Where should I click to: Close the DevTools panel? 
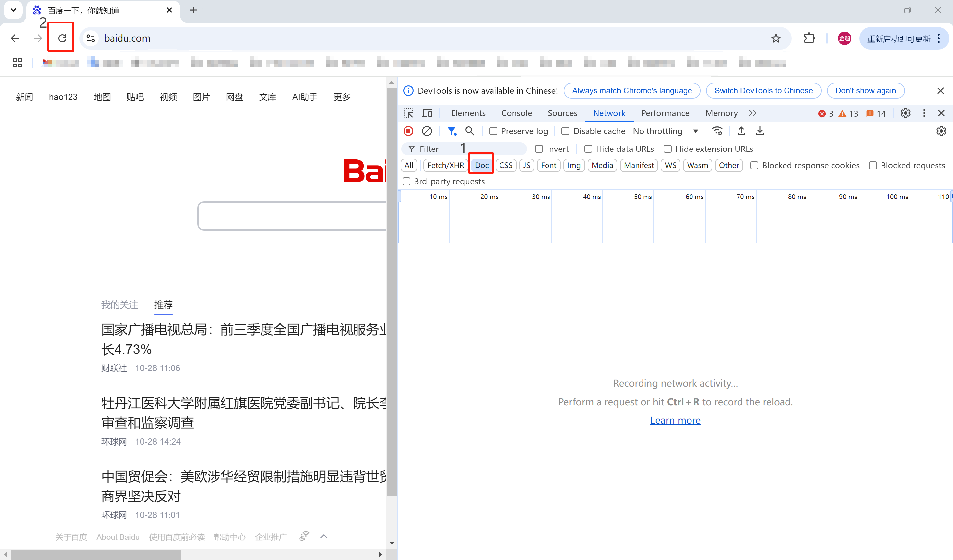(941, 113)
